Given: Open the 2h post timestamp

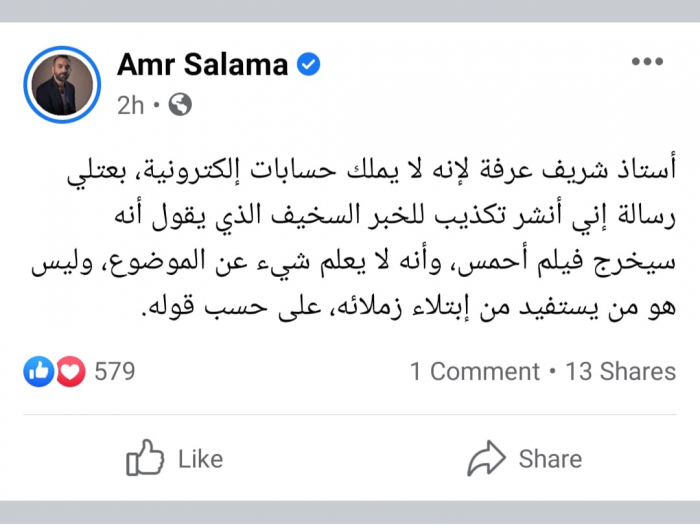Looking at the screenshot, I should [x=130, y=104].
